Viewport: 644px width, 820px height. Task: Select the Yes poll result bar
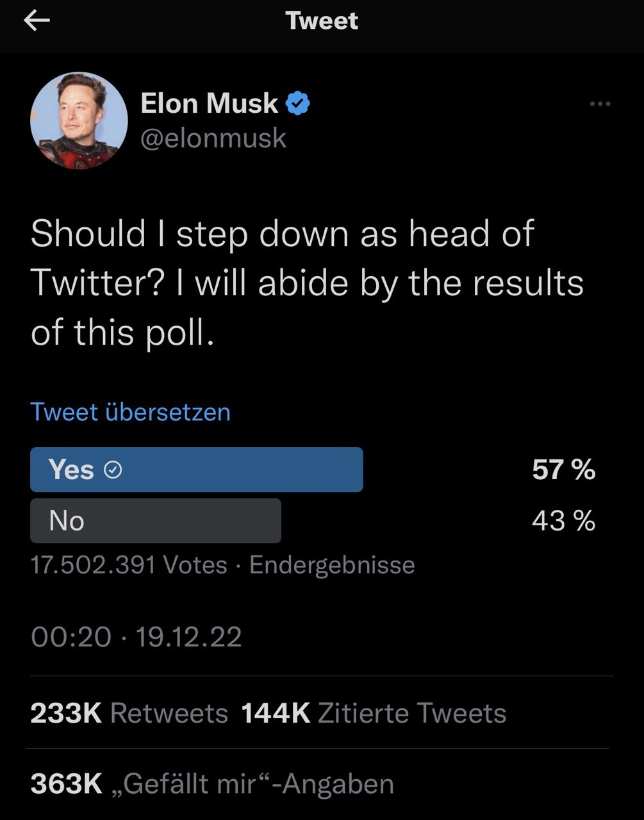tap(196, 470)
